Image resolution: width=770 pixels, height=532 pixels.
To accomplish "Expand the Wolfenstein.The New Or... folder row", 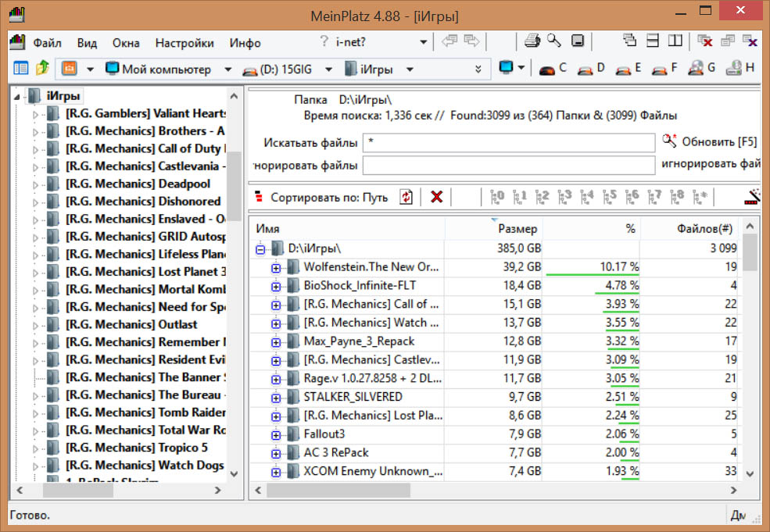I will [x=275, y=269].
